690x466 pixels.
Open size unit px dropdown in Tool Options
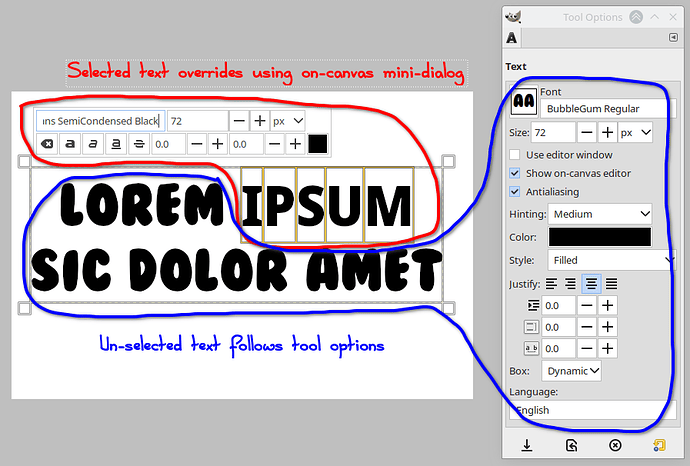[x=635, y=132]
